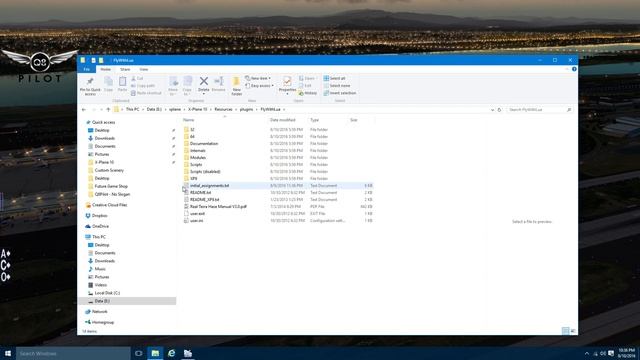Switch to the Large icons view icon at bottom right

coord(573,331)
